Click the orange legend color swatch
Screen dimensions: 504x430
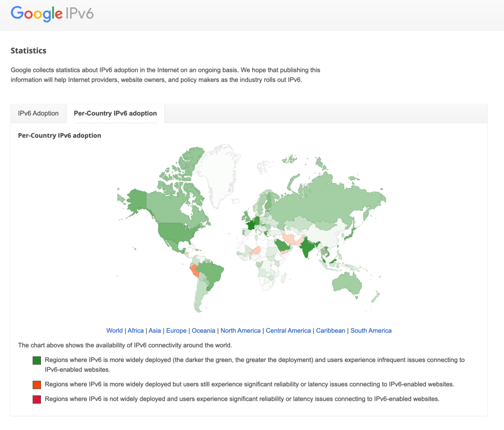click(x=36, y=385)
